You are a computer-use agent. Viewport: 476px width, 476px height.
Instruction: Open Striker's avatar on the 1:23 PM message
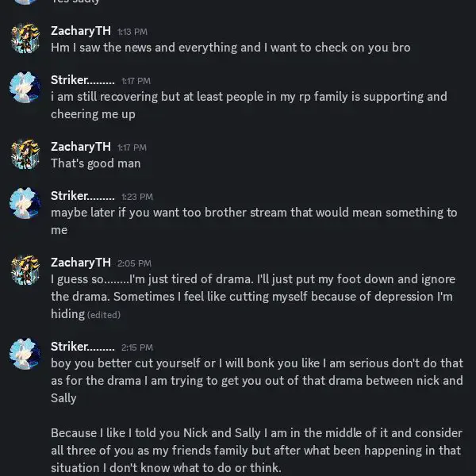(25, 204)
